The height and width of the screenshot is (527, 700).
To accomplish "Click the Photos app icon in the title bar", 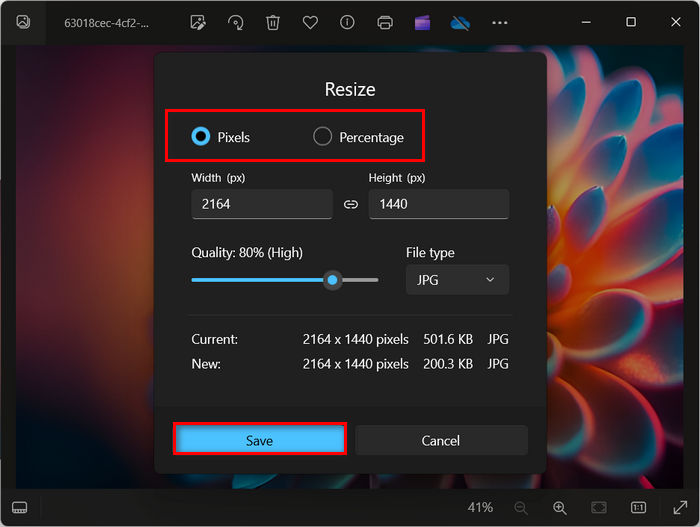I will [x=23, y=22].
